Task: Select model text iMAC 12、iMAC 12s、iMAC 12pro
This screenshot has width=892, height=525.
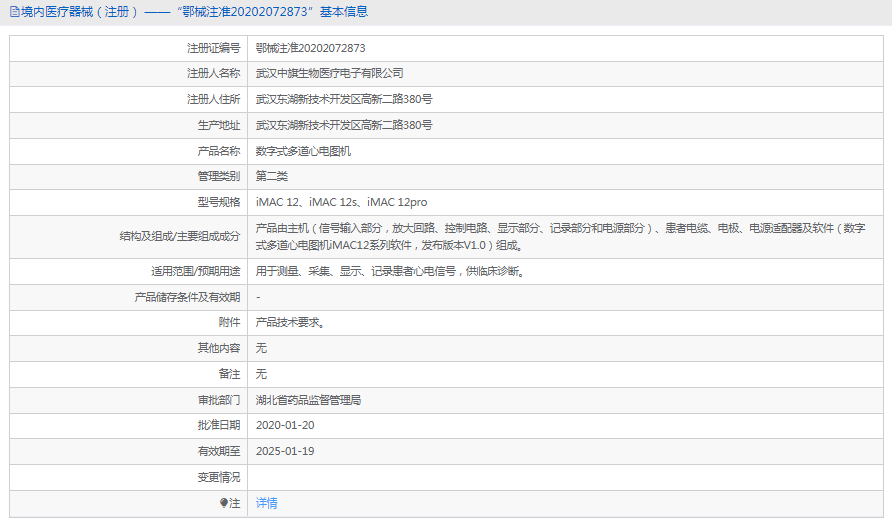Action: (x=341, y=202)
